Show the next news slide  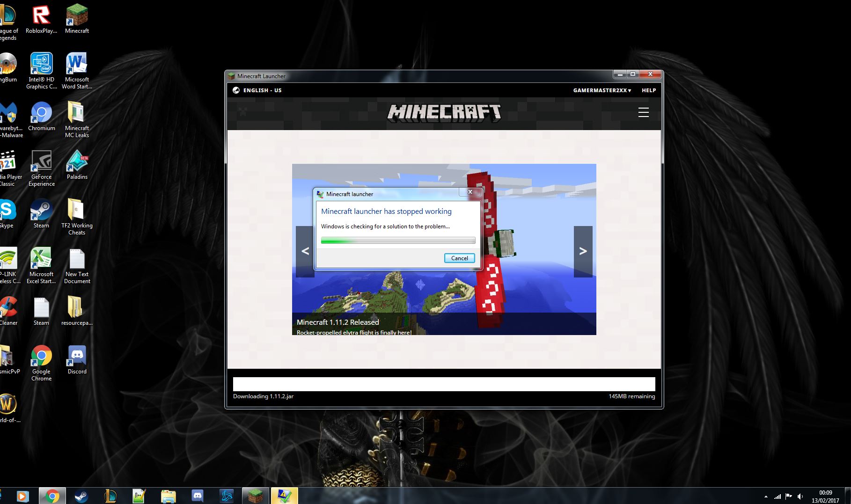click(583, 251)
